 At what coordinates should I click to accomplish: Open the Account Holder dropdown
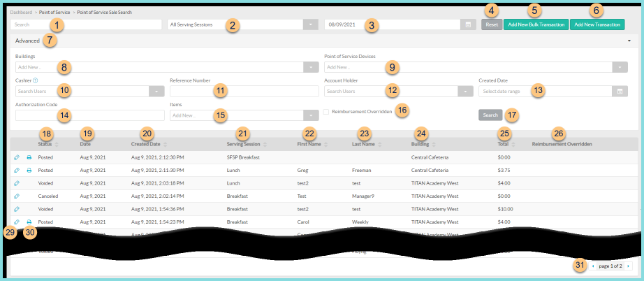(465, 91)
